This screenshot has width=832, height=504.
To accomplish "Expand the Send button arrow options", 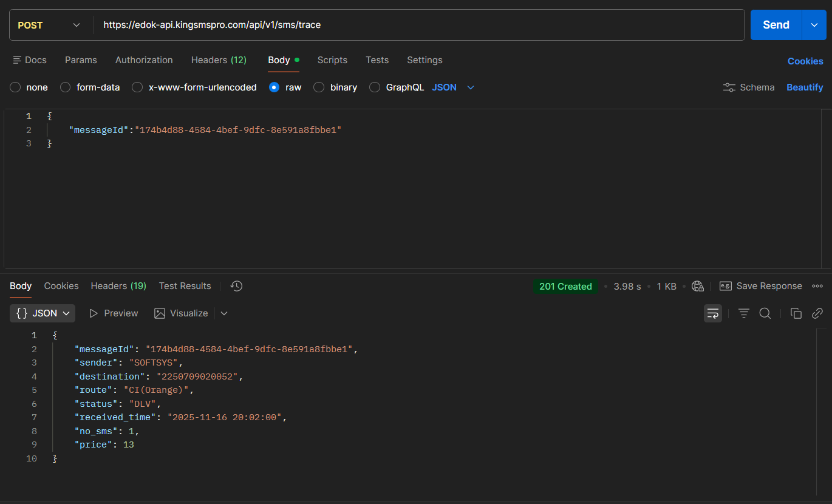I will [814, 25].
